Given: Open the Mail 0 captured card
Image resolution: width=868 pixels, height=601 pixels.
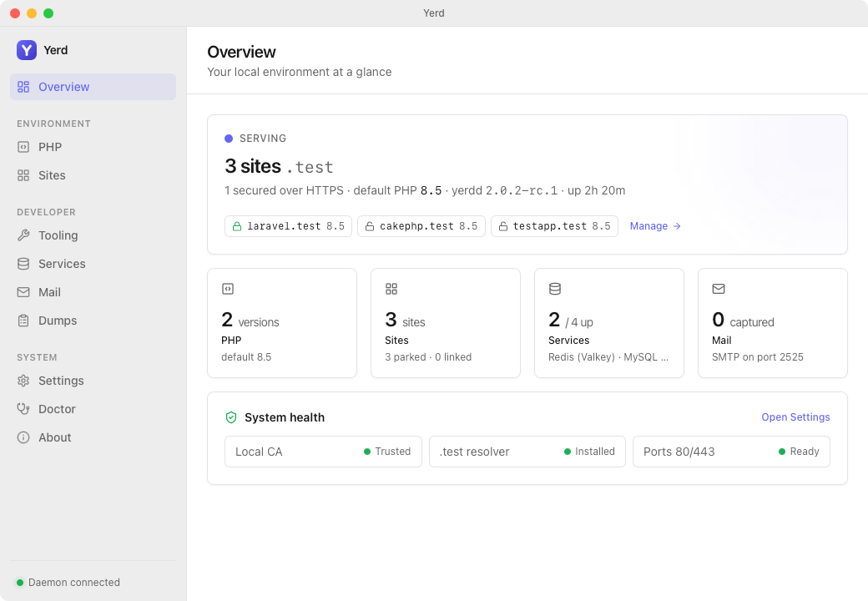Looking at the screenshot, I should [x=773, y=323].
